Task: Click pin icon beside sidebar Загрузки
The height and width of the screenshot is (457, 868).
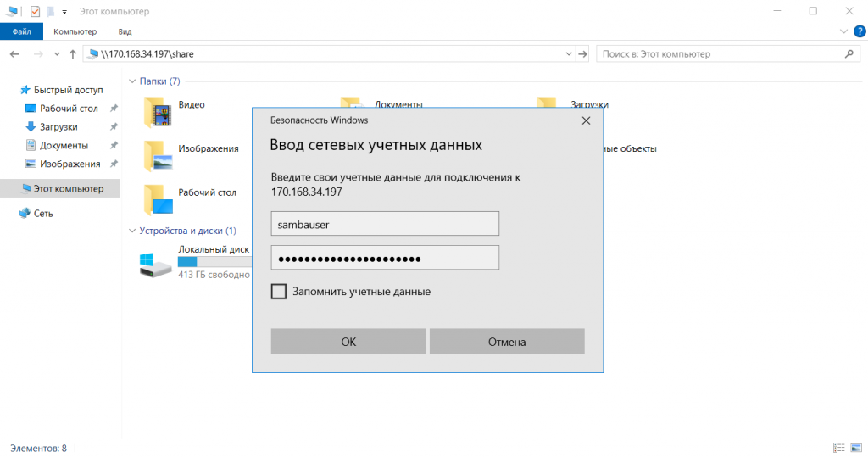Action: click(114, 127)
